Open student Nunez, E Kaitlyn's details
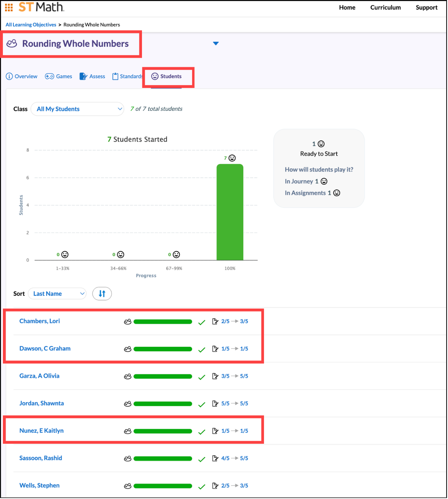The image size is (448, 499). 41,431
